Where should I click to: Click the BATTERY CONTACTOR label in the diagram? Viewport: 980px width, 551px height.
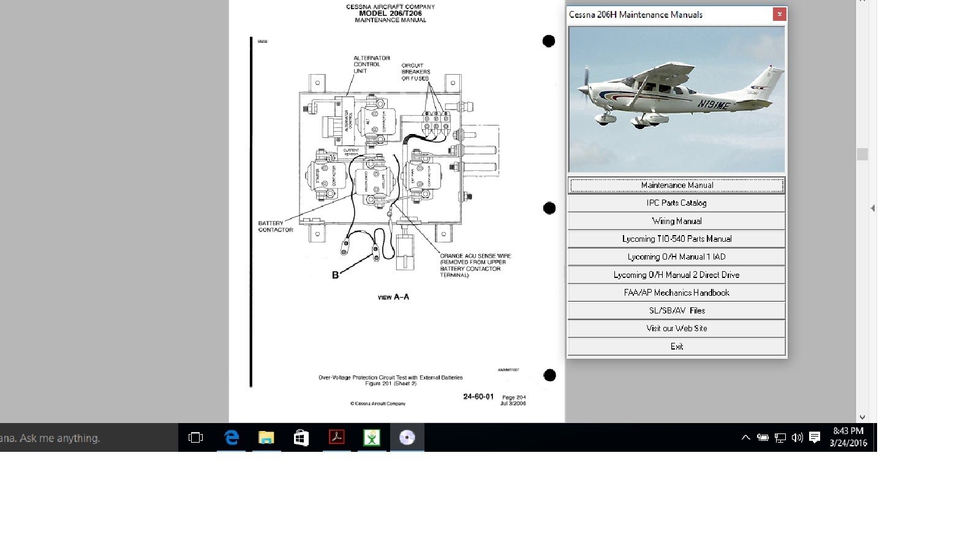point(276,227)
